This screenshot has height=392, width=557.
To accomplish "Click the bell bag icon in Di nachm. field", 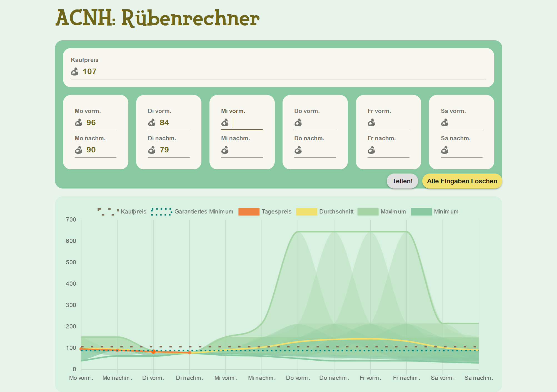I will pyautogui.click(x=152, y=150).
